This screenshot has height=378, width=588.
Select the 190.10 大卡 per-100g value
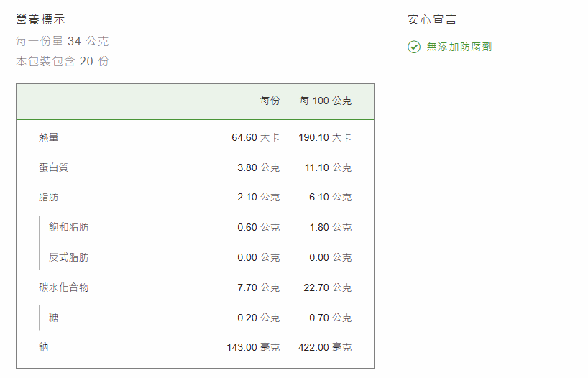(325, 137)
